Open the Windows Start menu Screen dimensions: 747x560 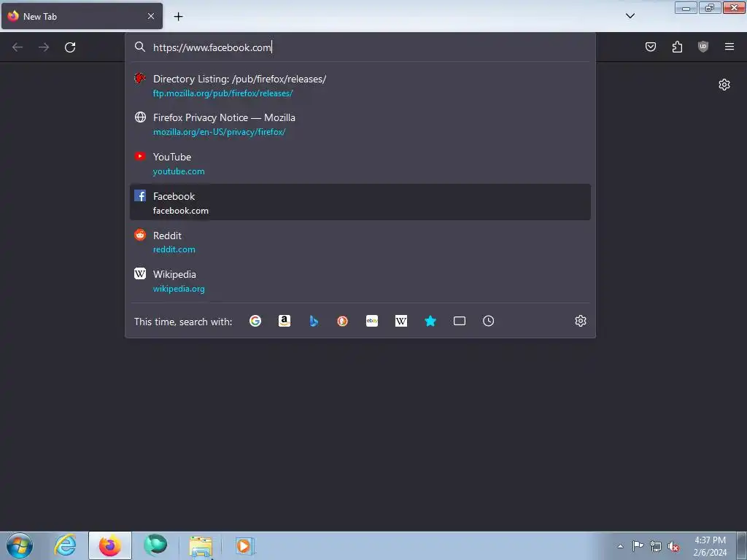click(20, 545)
